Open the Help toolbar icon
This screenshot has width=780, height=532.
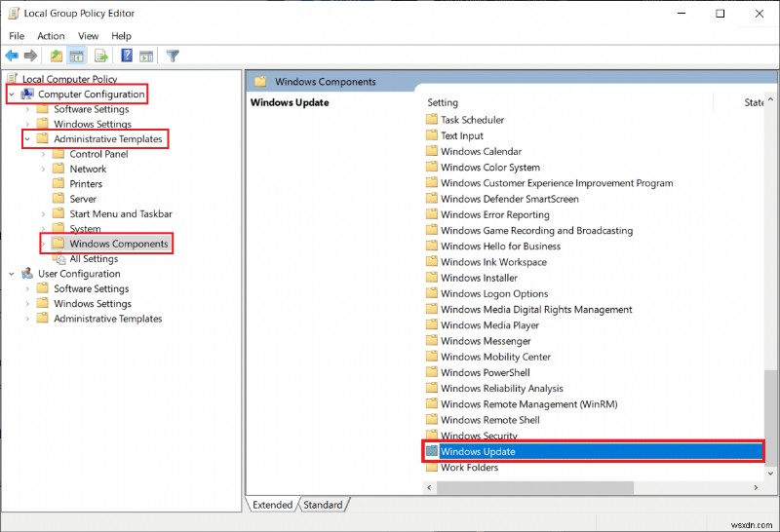click(x=127, y=56)
